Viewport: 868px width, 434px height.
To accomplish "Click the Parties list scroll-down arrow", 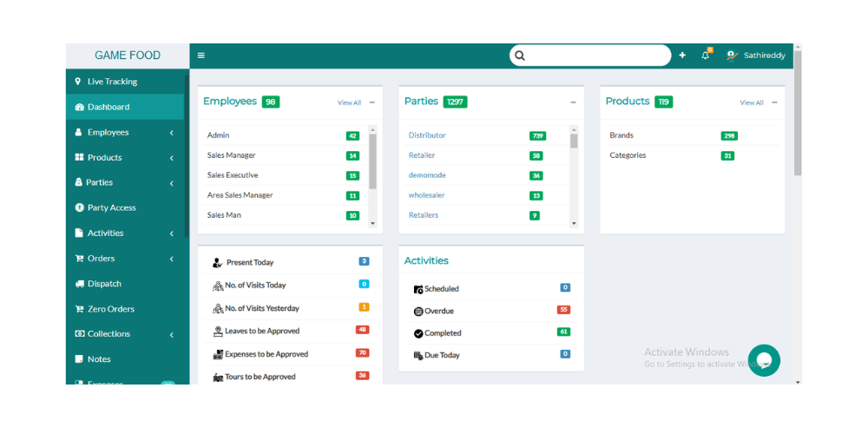I will click(x=574, y=224).
